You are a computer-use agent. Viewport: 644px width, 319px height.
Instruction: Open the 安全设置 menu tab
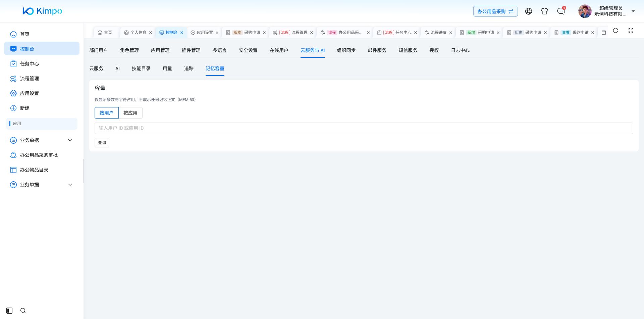coord(248,50)
